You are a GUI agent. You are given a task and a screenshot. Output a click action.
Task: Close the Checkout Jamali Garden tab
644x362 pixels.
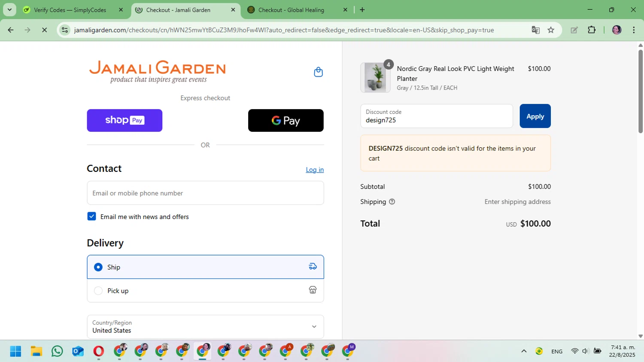pos(233,10)
